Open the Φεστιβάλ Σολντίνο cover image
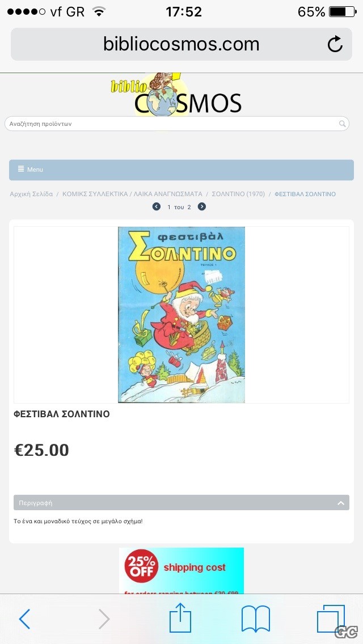This screenshot has width=363, height=644. point(181,315)
